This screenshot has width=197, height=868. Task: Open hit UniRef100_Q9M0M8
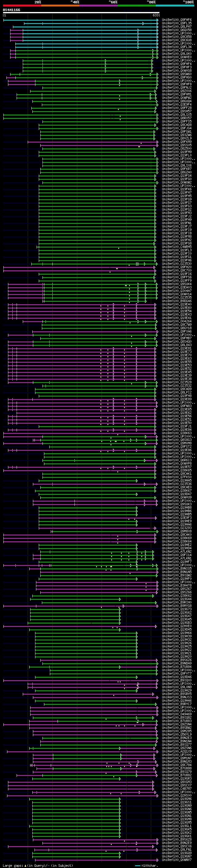pyautogui.click(x=177, y=443)
